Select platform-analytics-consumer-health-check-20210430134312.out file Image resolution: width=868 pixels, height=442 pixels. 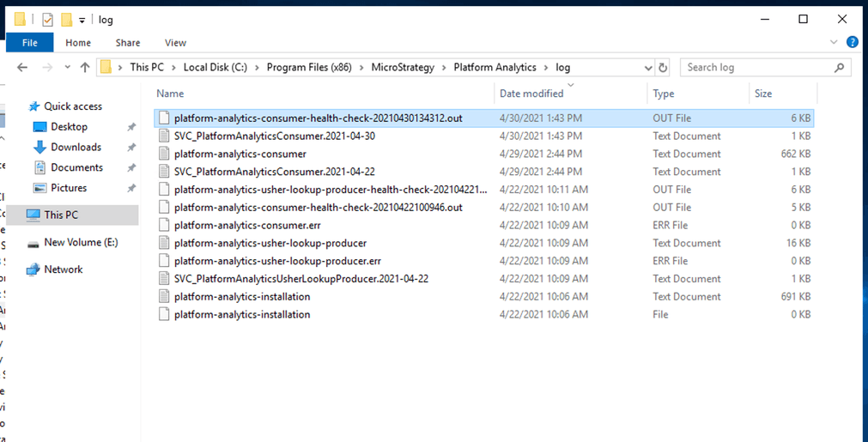click(484, 118)
